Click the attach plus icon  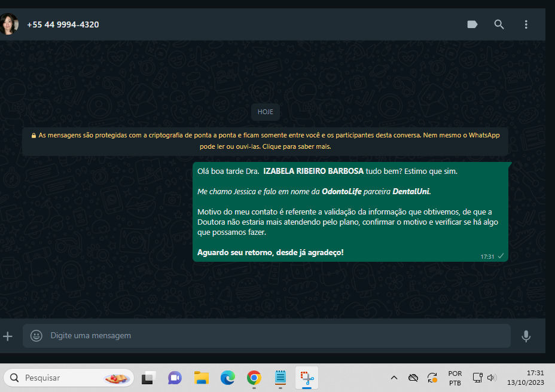[x=8, y=336]
